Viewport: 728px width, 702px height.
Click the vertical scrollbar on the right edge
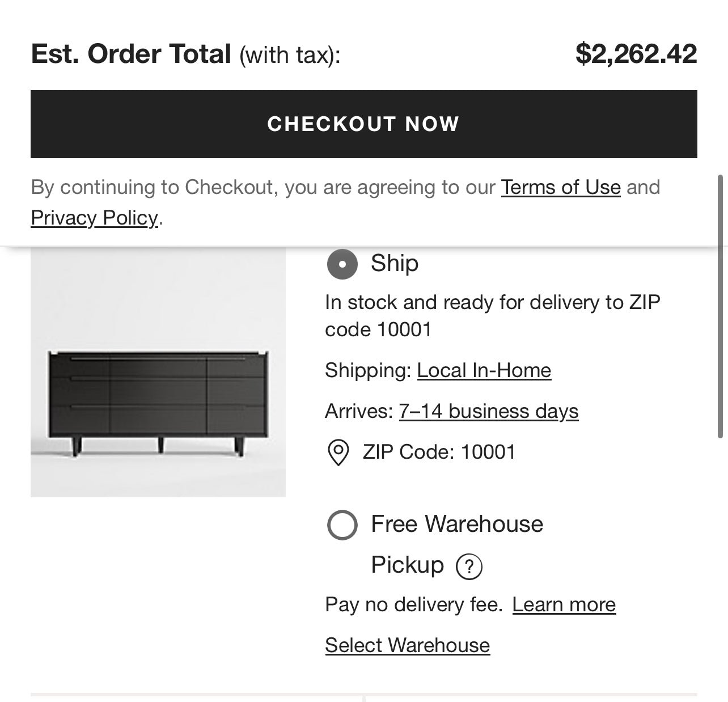(x=720, y=306)
